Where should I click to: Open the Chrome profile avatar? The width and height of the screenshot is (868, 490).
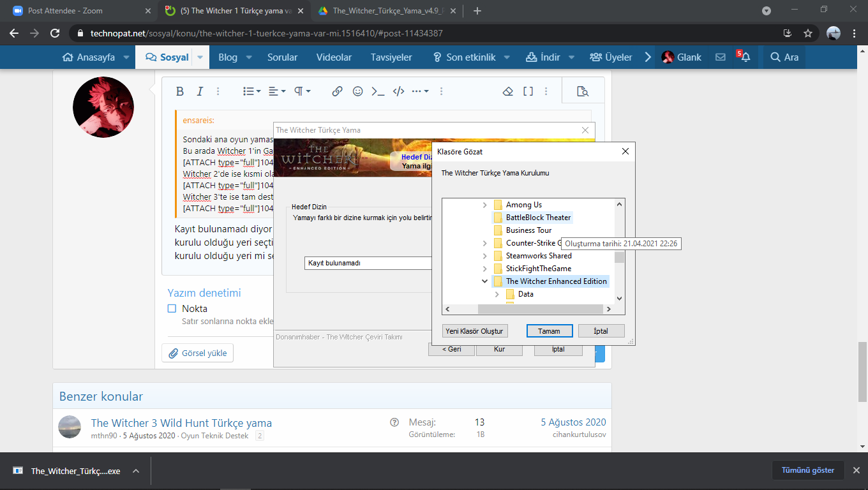tap(834, 33)
